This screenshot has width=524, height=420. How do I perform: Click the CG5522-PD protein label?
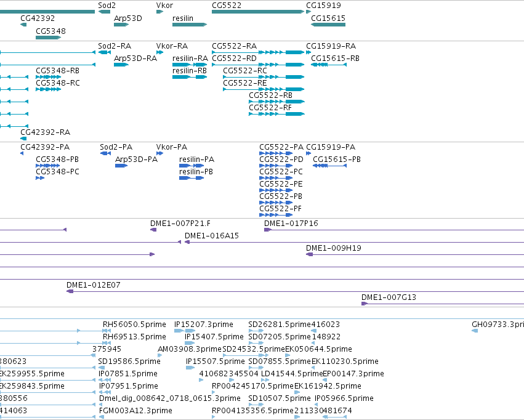tap(281, 160)
